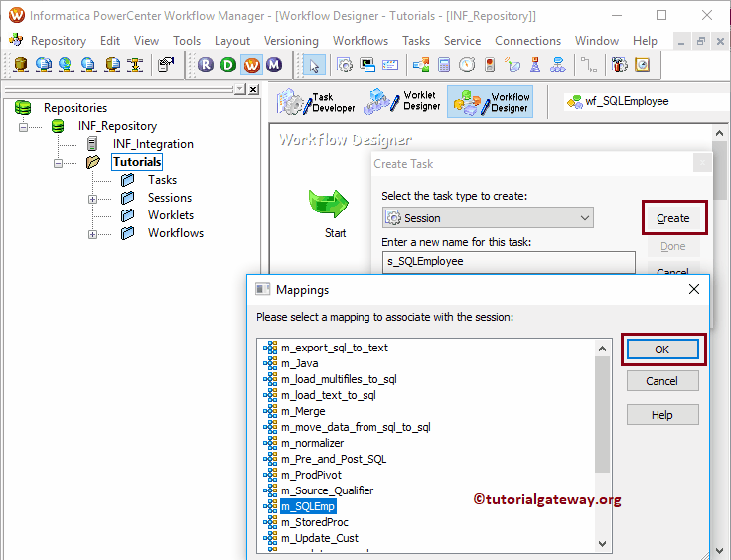The height and width of the screenshot is (560, 731).
Task: Select the m_Source_Qualifier mapping
Action: click(x=328, y=490)
